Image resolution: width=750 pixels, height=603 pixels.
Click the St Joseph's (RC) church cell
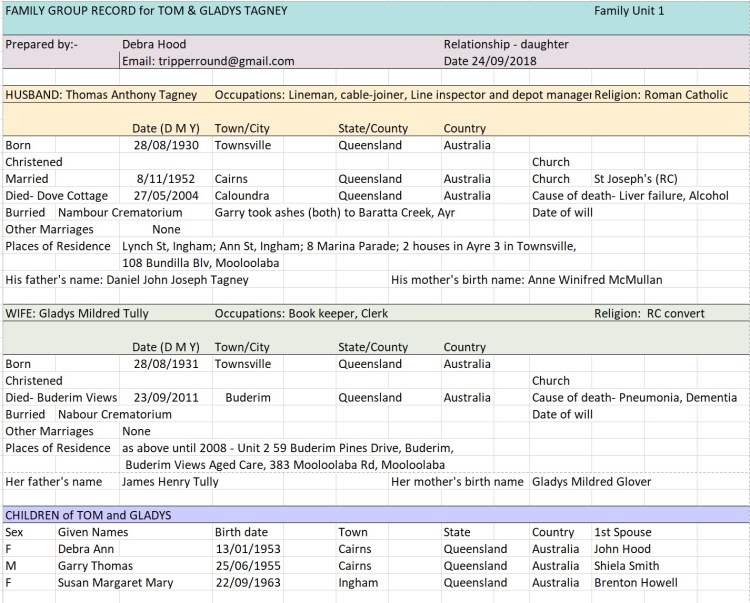[x=635, y=179]
